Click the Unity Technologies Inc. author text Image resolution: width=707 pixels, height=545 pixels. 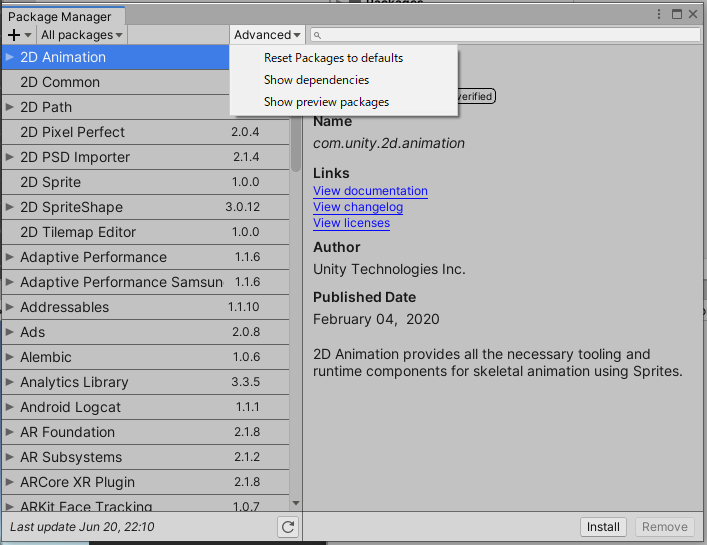click(x=389, y=269)
